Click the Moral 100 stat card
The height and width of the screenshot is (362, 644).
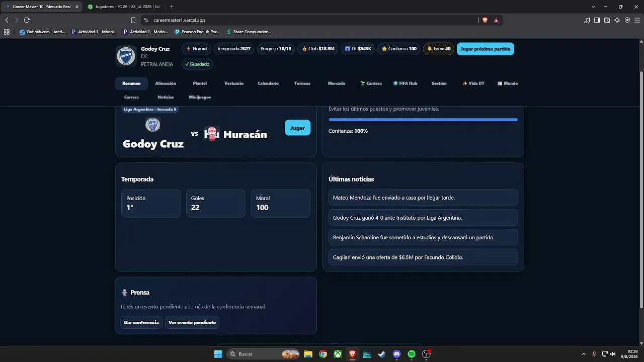pos(280,203)
